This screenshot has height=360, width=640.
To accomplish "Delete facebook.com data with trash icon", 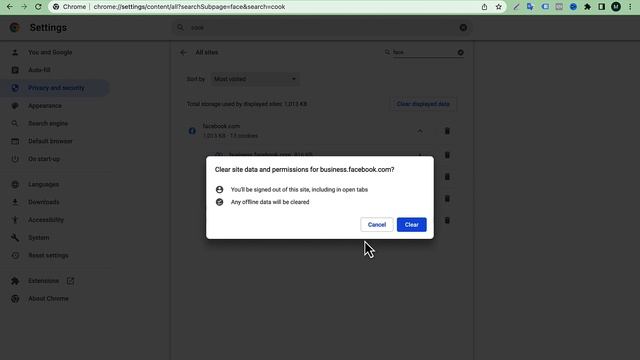I will coord(447,131).
